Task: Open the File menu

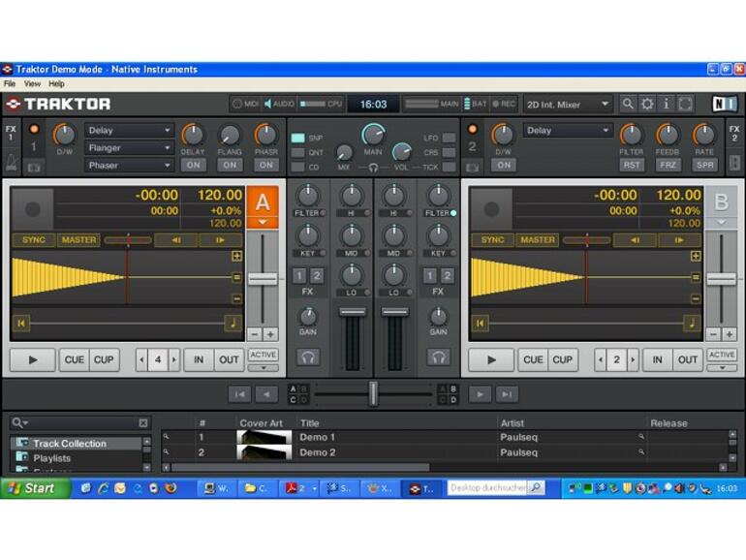Action: pyautogui.click(x=10, y=84)
